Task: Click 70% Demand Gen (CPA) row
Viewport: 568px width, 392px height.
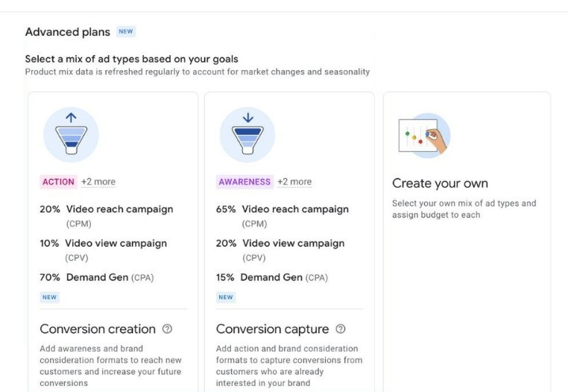Action: click(98, 277)
